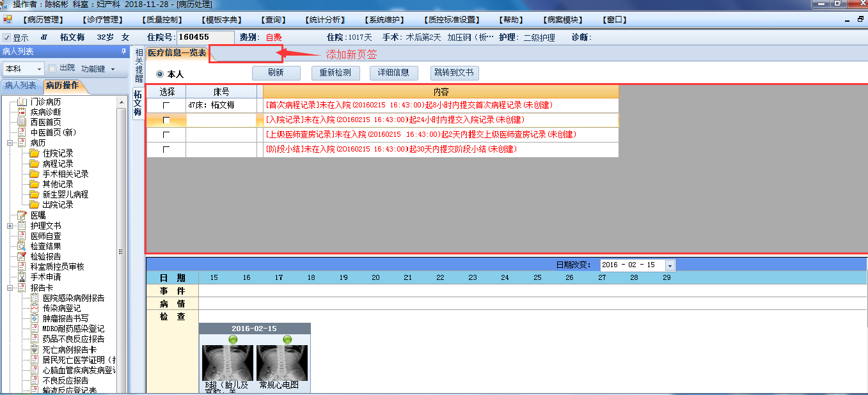Open 中医首页(新) icon in tree
Viewport: 868px width, 395px height.
[x=22, y=133]
